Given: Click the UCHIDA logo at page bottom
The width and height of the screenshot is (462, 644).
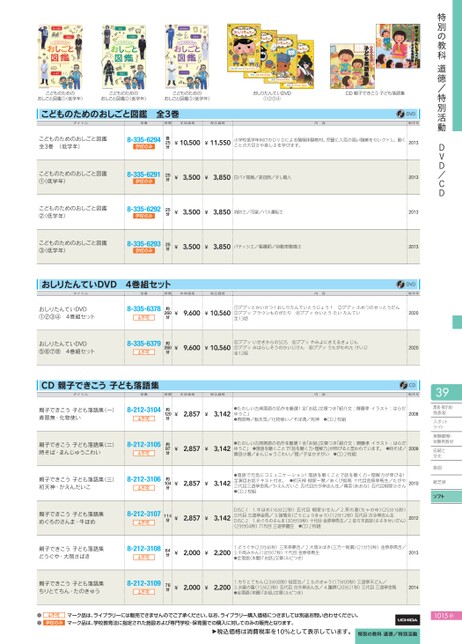Looking at the screenshot, I should pyautogui.click(x=407, y=619).
